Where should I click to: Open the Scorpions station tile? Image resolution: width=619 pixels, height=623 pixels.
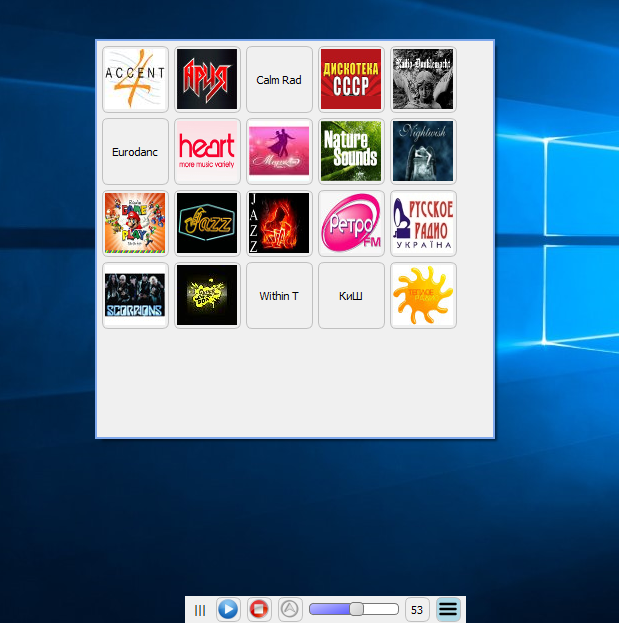click(135, 295)
